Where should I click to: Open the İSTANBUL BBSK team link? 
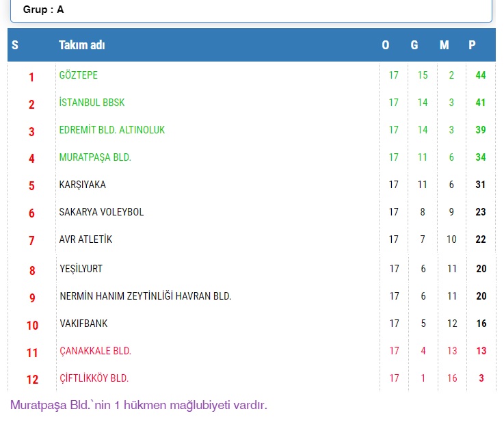(92, 103)
